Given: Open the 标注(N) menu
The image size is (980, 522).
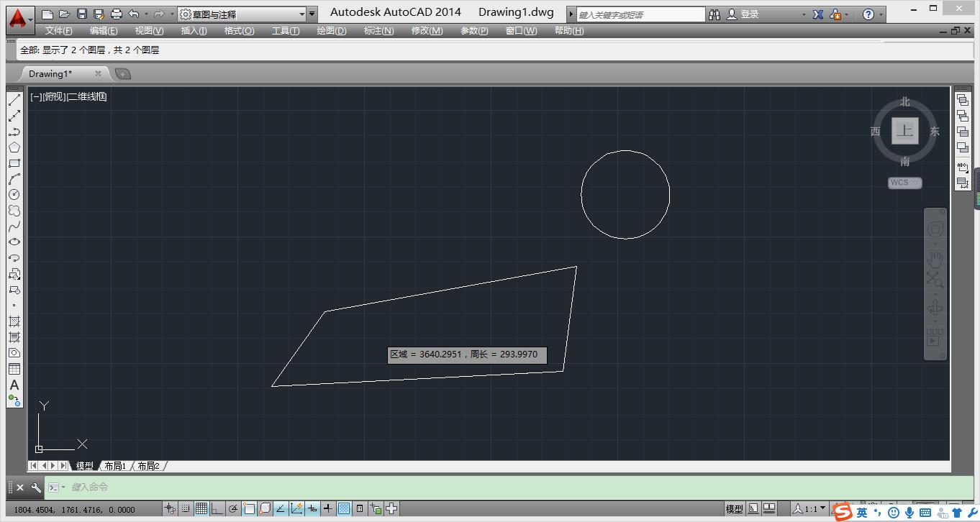Looking at the screenshot, I should [x=379, y=31].
